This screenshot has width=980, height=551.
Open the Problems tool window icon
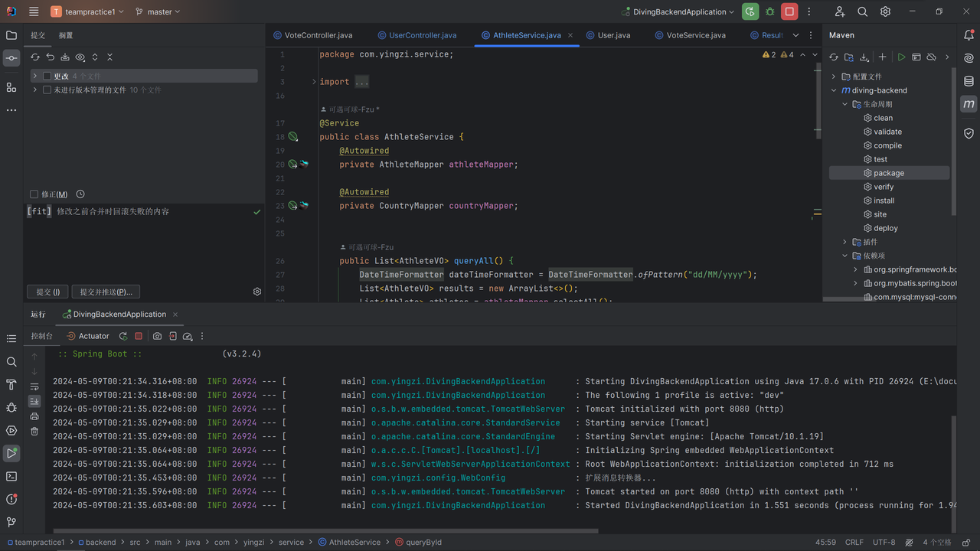click(11, 499)
